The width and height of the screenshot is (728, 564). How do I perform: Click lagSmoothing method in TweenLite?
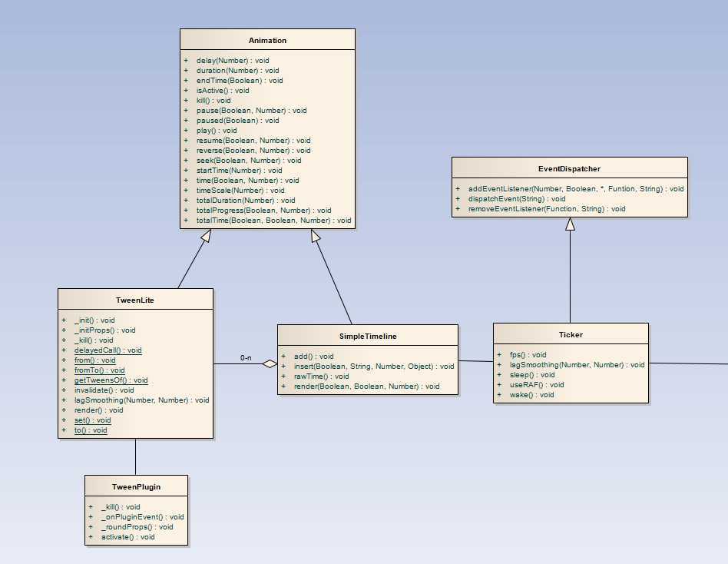(141, 400)
